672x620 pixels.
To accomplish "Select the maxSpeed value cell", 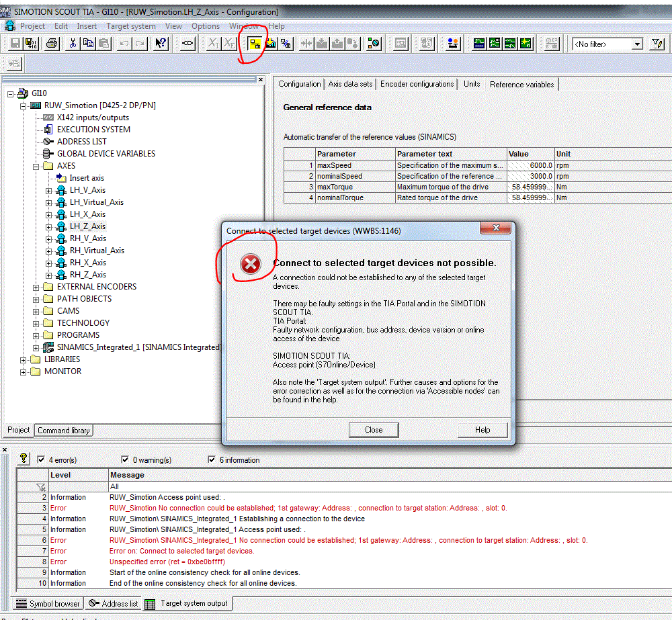I will click(x=530, y=165).
